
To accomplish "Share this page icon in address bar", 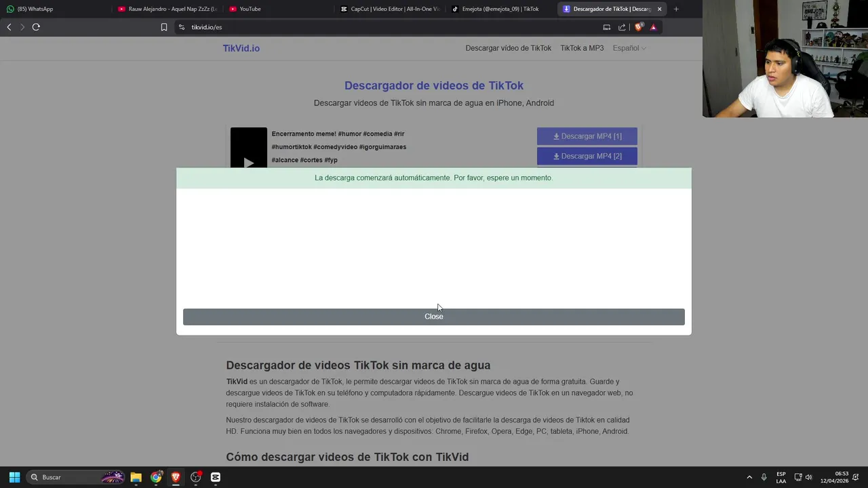I will click(622, 27).
